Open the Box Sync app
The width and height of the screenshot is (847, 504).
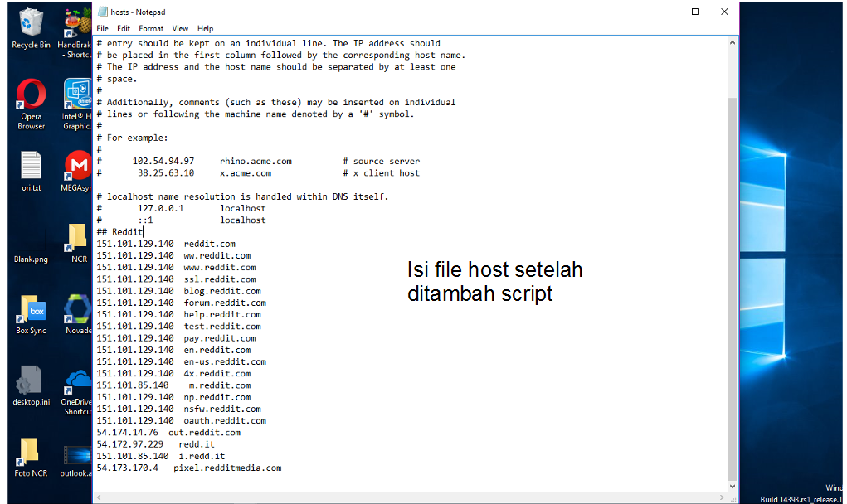tap(30, 308)
